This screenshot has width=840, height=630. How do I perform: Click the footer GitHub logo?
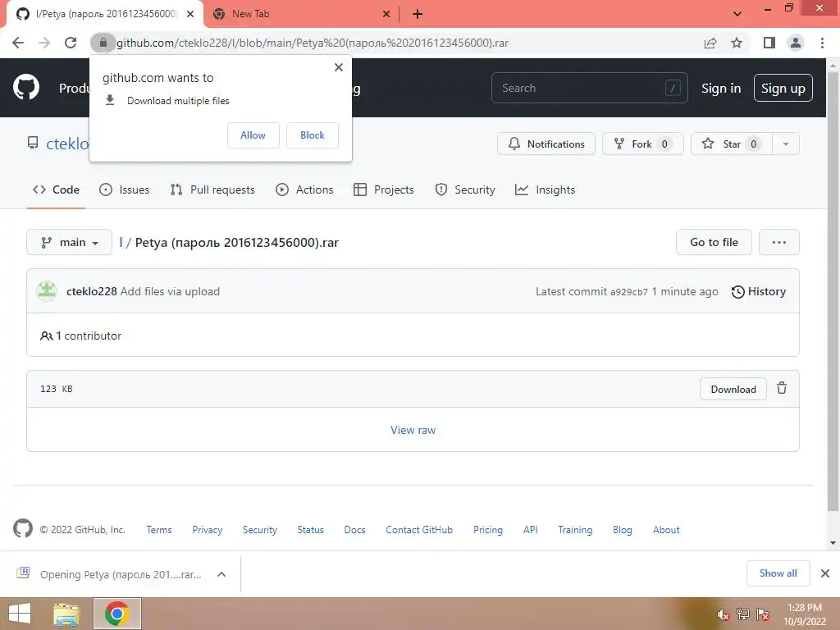[22, 529]
